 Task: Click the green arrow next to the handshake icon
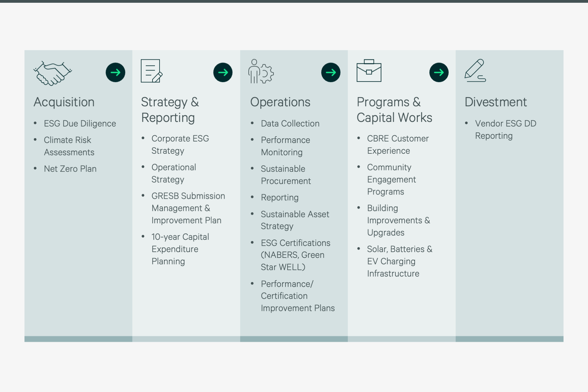pos(115,72)
